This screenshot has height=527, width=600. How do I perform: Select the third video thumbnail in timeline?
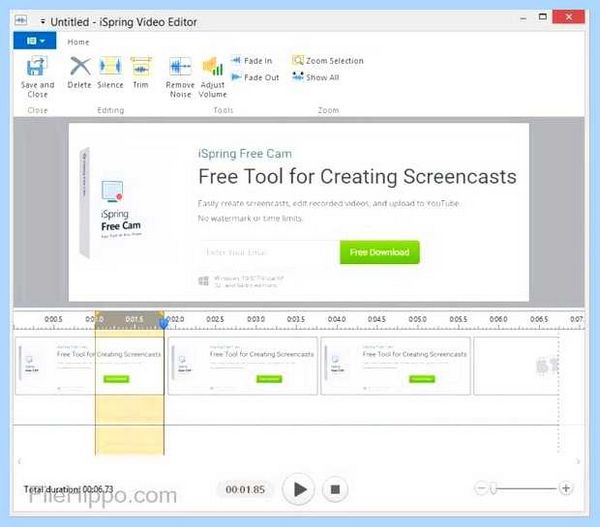(x=395, y=366)
